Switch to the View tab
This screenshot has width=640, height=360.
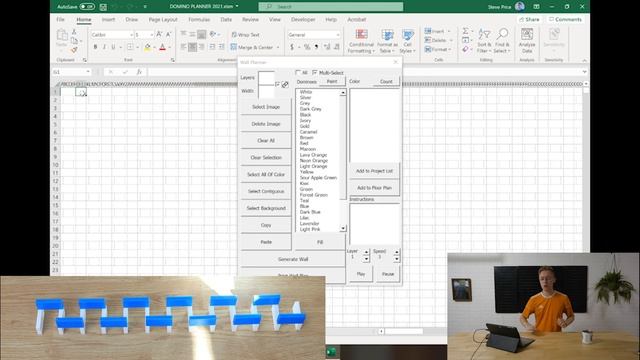[x=274, y=19]
